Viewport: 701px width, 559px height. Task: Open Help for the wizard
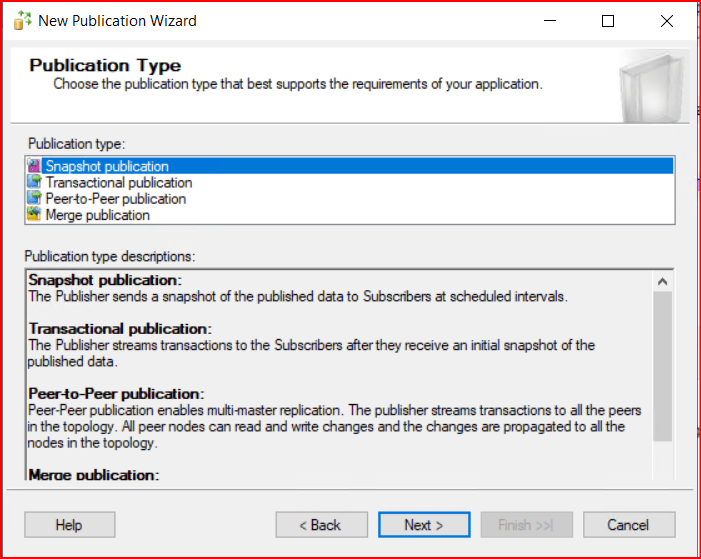(69, 525)
